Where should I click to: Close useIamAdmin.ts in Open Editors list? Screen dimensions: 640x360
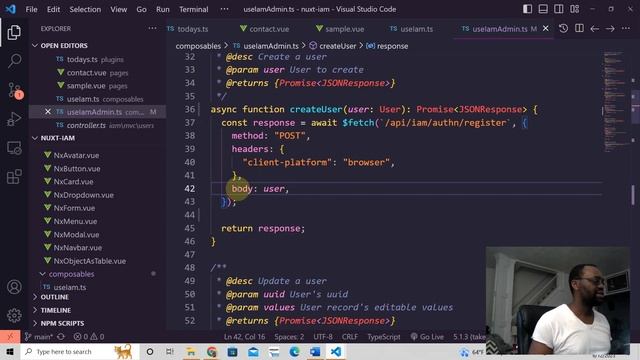48,112
